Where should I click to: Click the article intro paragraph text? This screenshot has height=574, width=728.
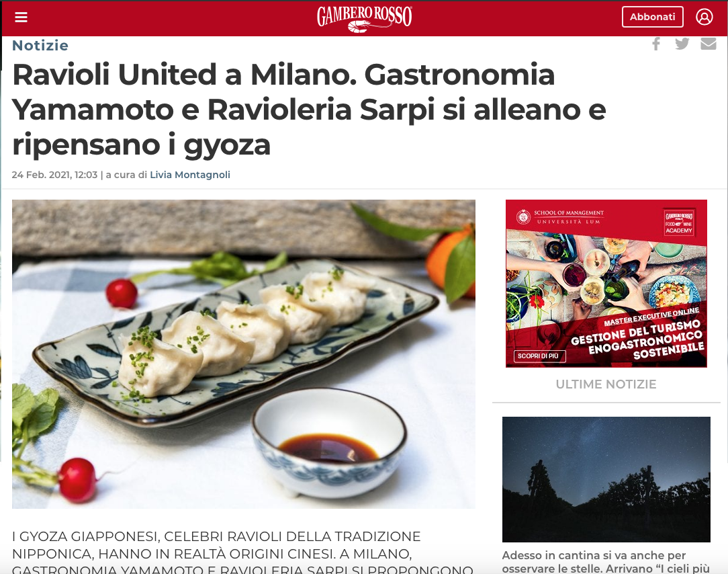pos(242,553)
